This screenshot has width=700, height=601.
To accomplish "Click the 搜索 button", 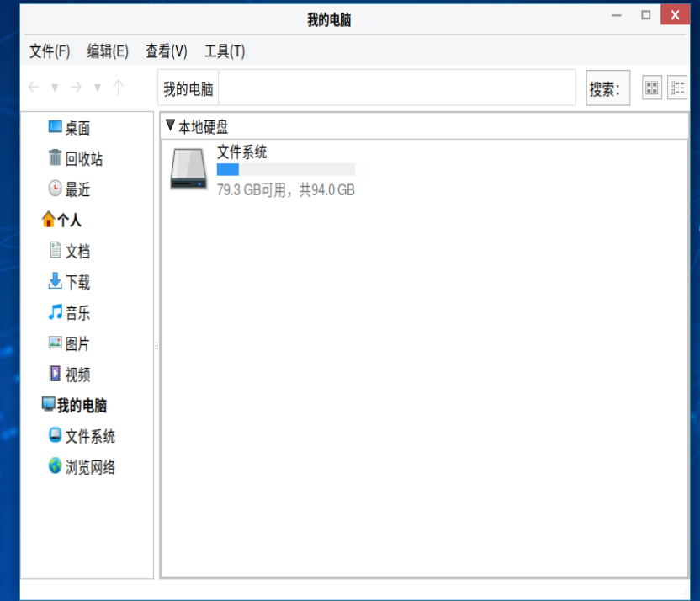I will pyautogui.click(x=608, y=88).
